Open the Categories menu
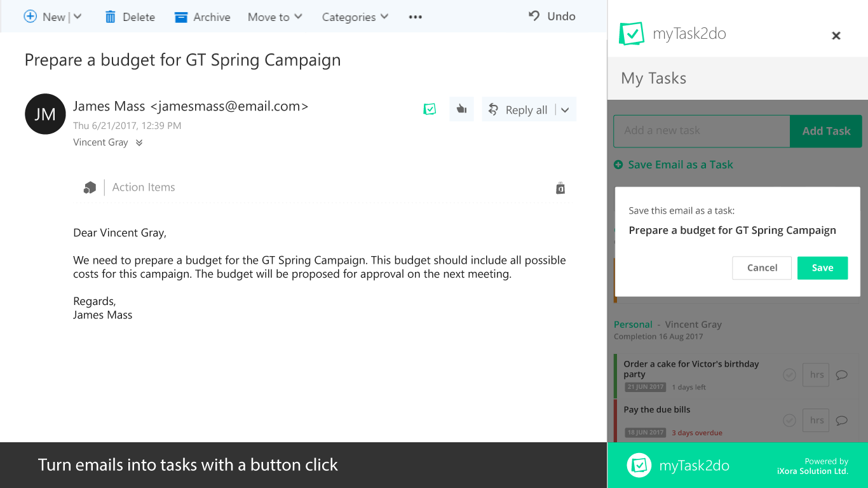 point(355,17)
